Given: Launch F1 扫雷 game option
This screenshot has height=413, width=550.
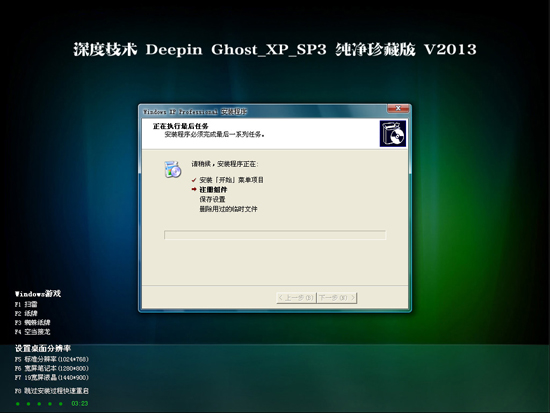Looking at the screenshot, I should pos(26,304).
